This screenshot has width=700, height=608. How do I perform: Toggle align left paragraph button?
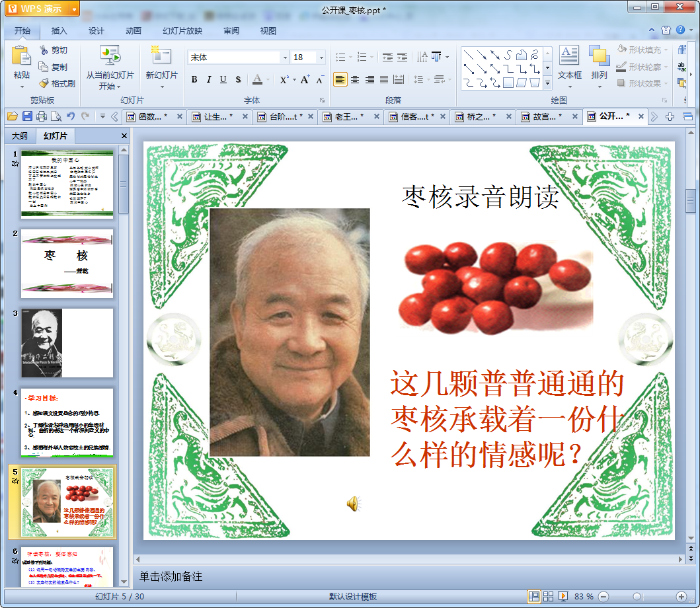coord(340,79)
